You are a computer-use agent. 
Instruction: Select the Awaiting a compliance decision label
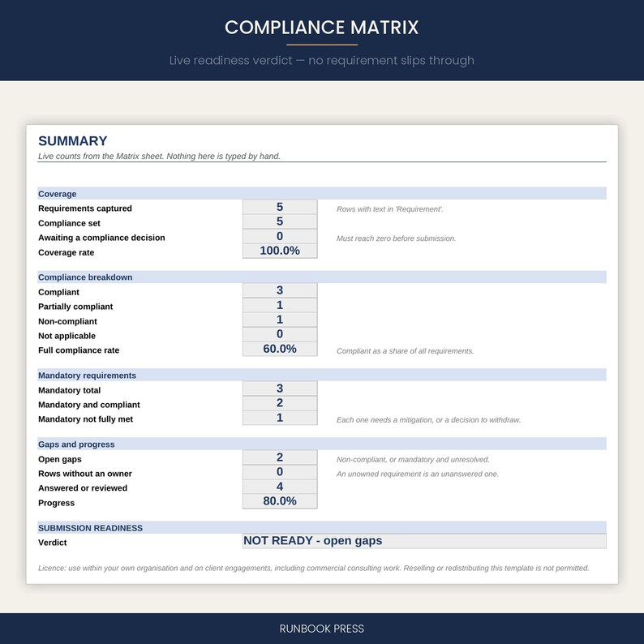tap(101, 238)
